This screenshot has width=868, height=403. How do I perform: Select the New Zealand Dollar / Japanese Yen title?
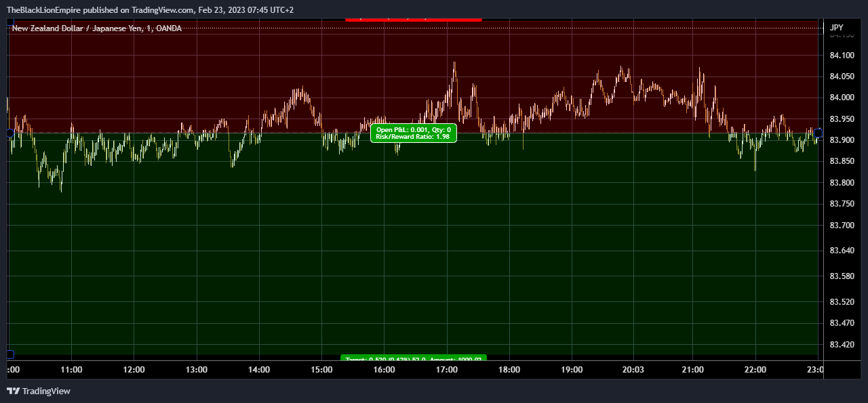(x=78, y=28)
